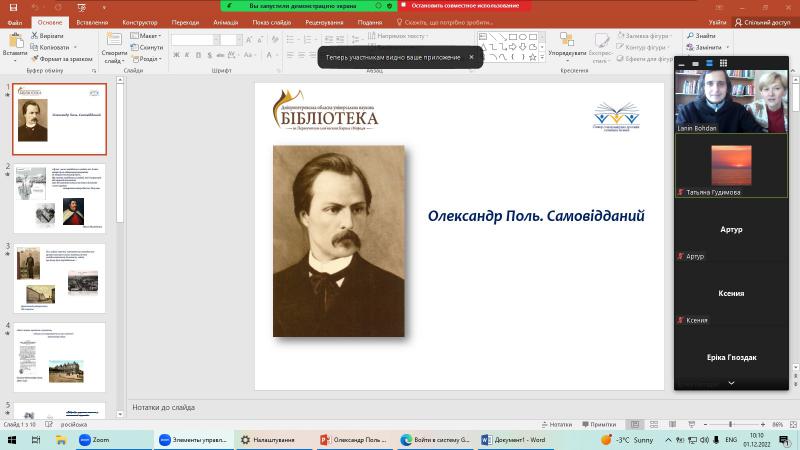The height and width of the screenshot is (450, 800).
Task: Click Увійти to sign in
Action: [x=717, y=22]
